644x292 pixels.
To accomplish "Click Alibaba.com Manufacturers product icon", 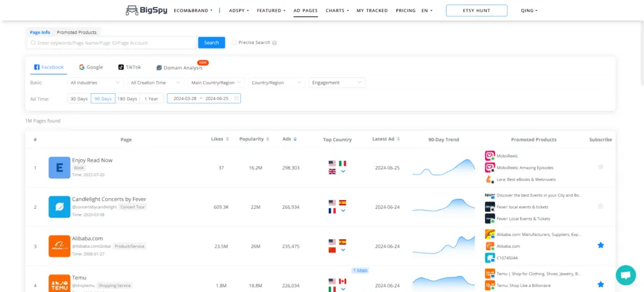I will tap(489, 235).
